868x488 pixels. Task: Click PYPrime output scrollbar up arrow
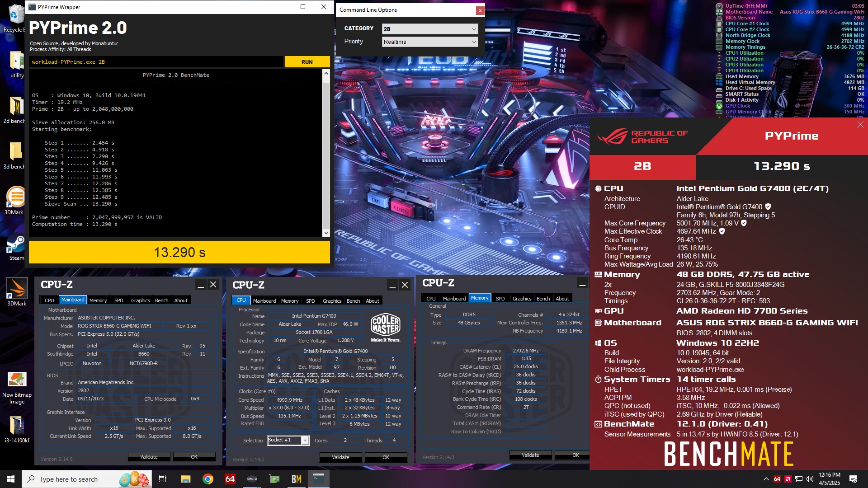point(326,73)
